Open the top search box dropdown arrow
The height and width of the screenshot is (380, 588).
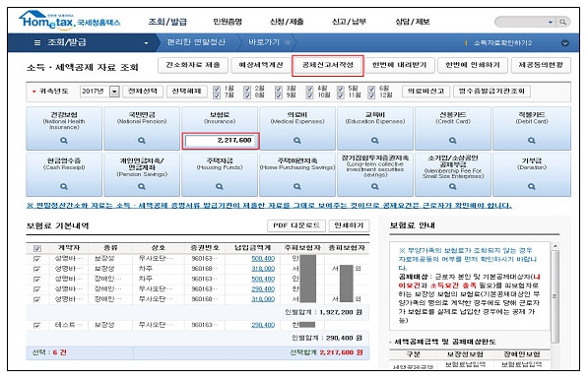coord(551,22)
